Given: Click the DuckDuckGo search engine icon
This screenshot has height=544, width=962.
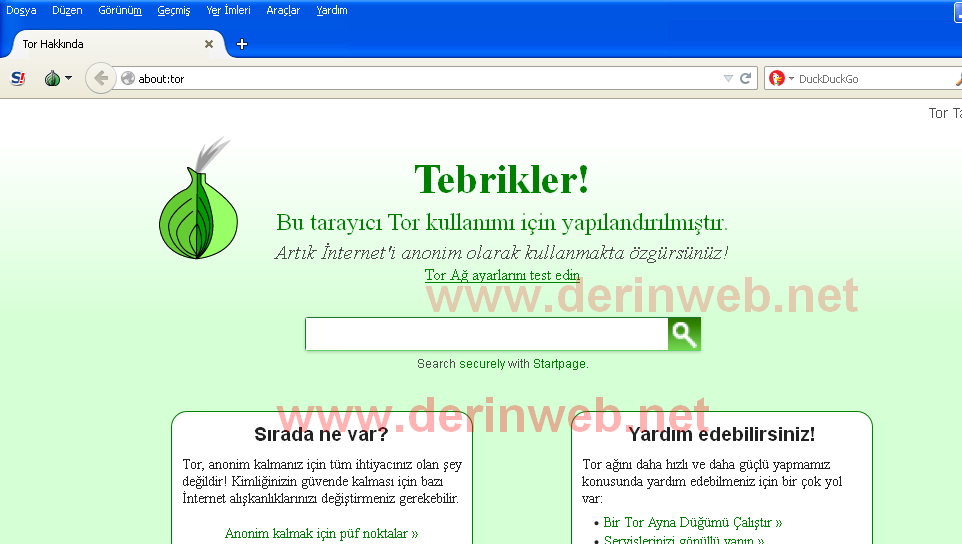Looking at the screenshot, I should tap(777, 79).
